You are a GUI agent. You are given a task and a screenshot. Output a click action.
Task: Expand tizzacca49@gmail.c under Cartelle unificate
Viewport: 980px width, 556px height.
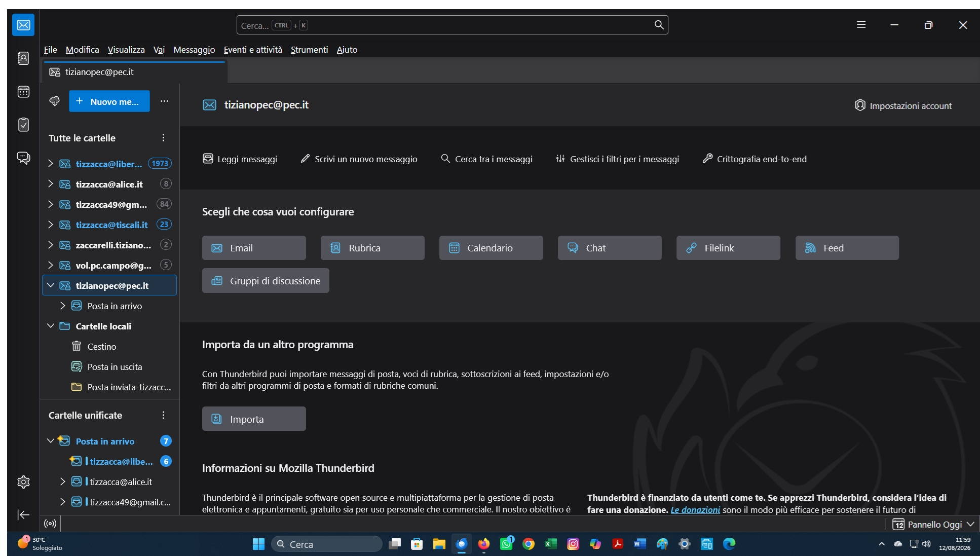coord(62,502)
